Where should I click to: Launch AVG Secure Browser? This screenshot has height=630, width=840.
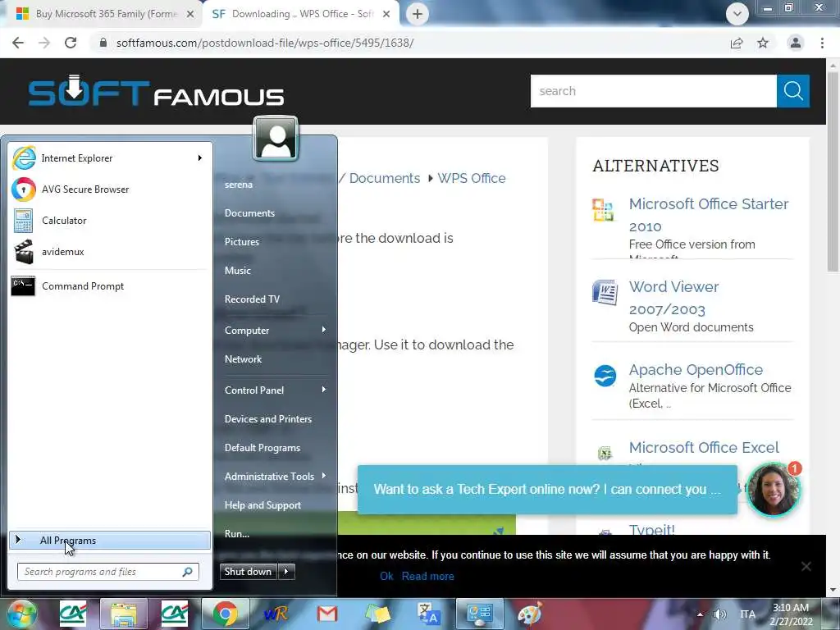pyautogui.click(x=85, y=189)
